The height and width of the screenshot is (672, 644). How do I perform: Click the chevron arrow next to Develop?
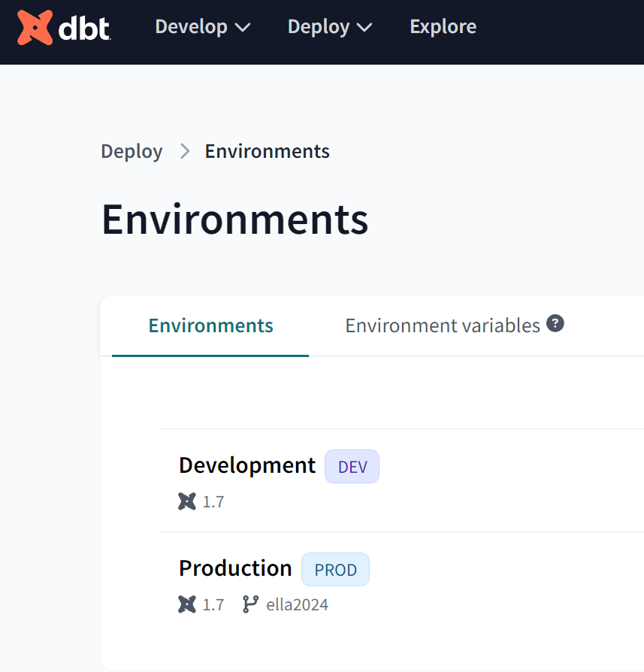[243, 28]
